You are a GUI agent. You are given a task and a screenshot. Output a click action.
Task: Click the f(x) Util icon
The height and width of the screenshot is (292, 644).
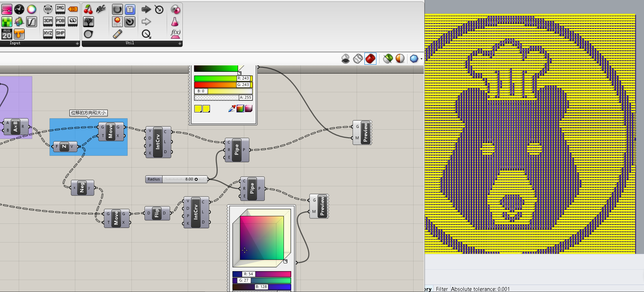(x=175, y=34)
